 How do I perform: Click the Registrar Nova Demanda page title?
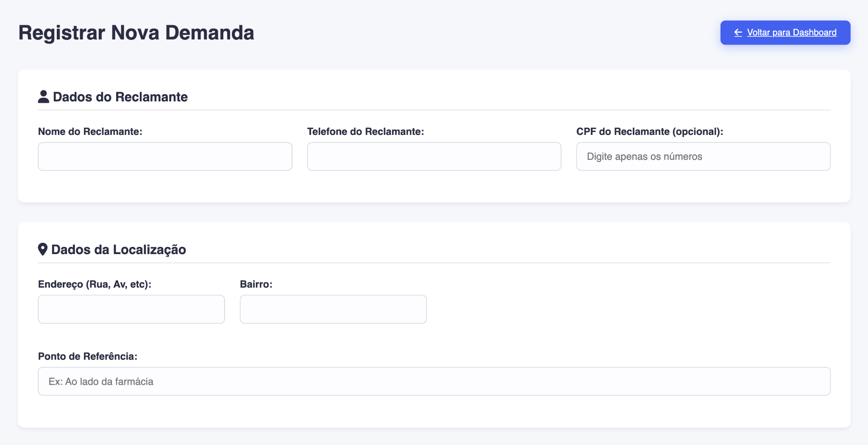pyautogui.click(x=136, y=32)
